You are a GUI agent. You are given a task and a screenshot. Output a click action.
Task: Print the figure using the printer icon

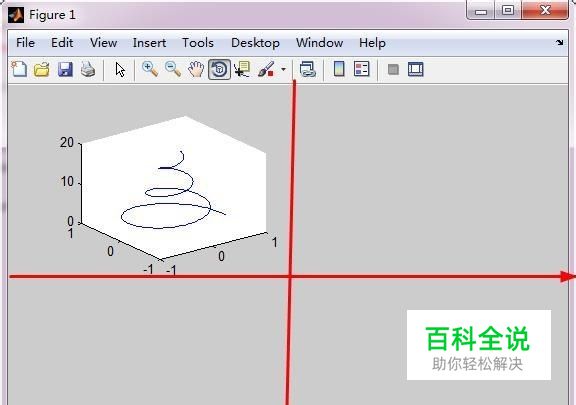pos(88,69)
